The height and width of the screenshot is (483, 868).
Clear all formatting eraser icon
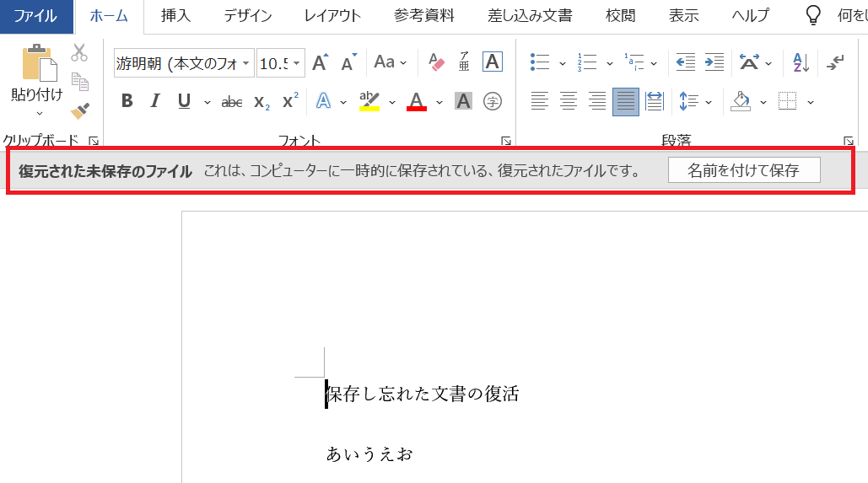click(436, 62)
